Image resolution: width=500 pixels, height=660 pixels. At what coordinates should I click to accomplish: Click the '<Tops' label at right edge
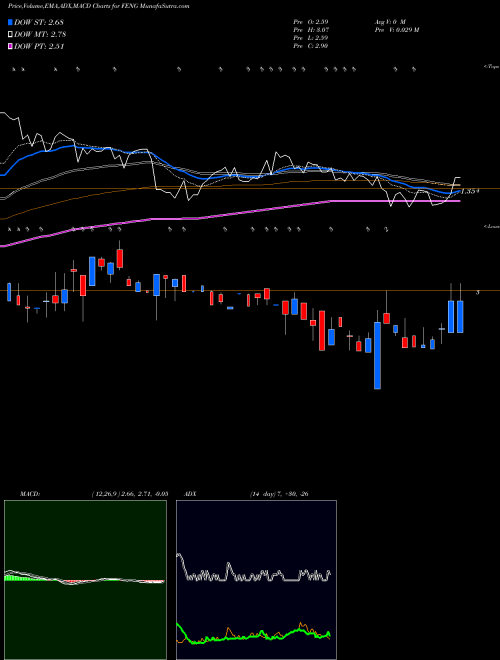[x=492, y=67]
